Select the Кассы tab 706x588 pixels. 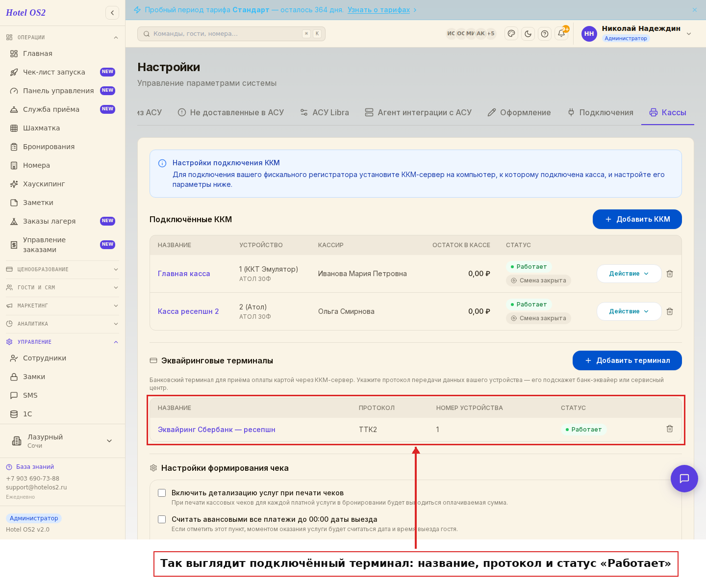(x=668, y=112)
